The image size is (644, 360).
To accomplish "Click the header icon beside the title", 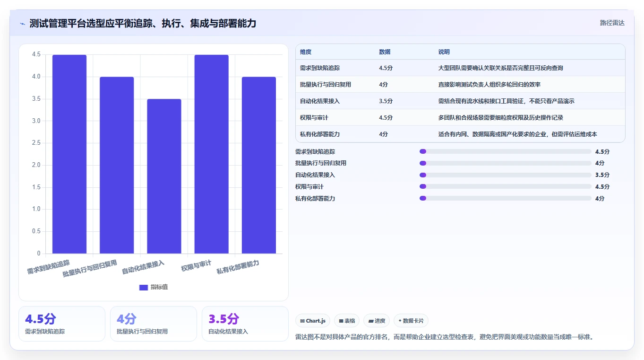I will [x=22, y=24].
